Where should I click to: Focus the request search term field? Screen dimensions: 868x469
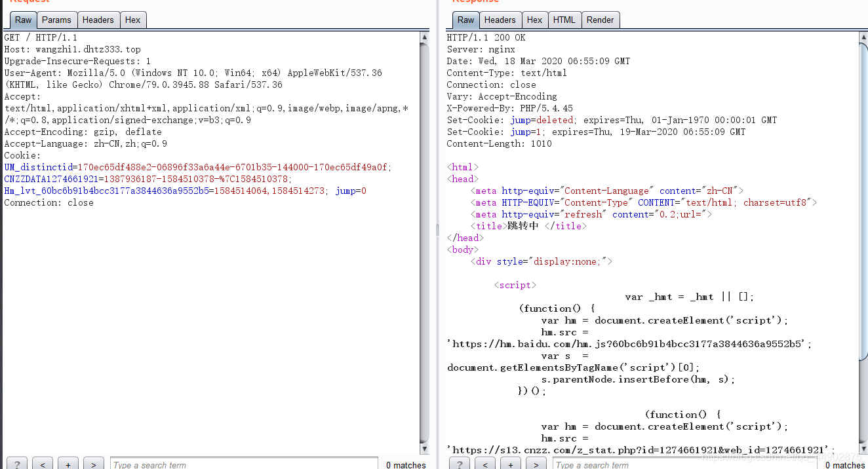tap(244, 464)
